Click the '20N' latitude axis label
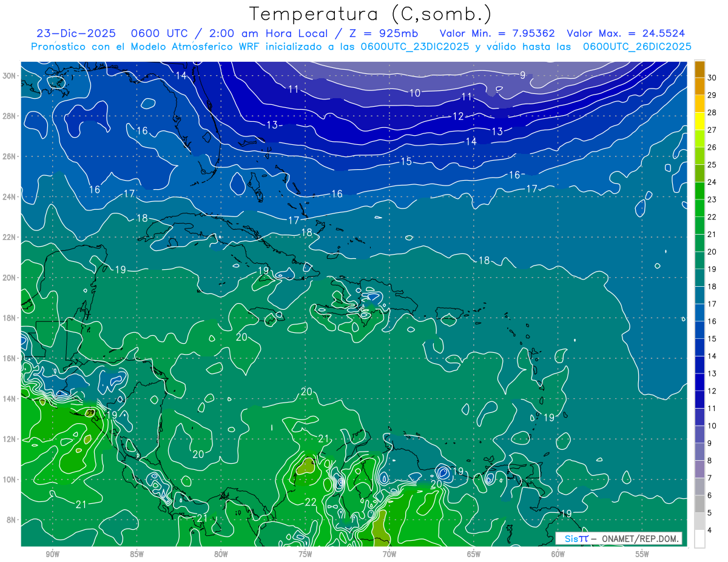728x562 pixels. pyautogui.click(x=9, y=278)
